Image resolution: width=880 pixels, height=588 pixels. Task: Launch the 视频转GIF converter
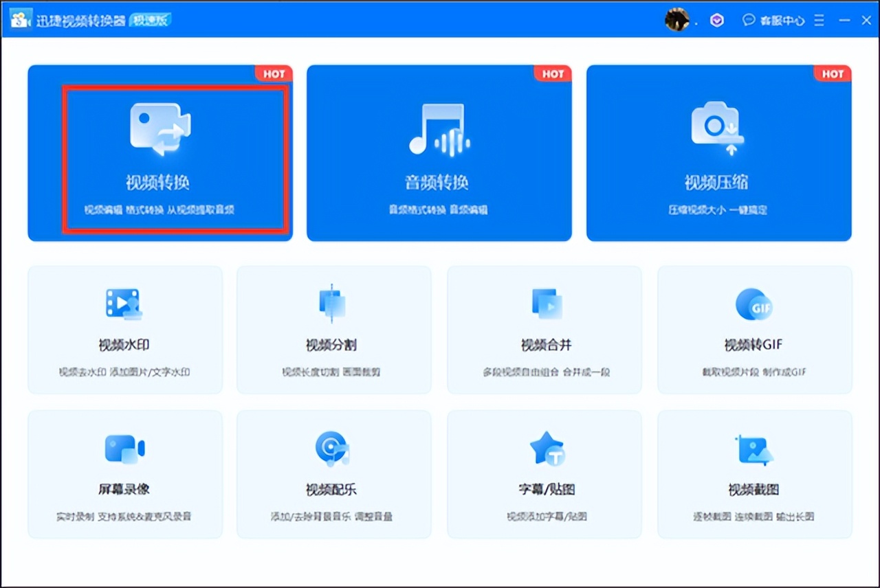click(754, 330)
